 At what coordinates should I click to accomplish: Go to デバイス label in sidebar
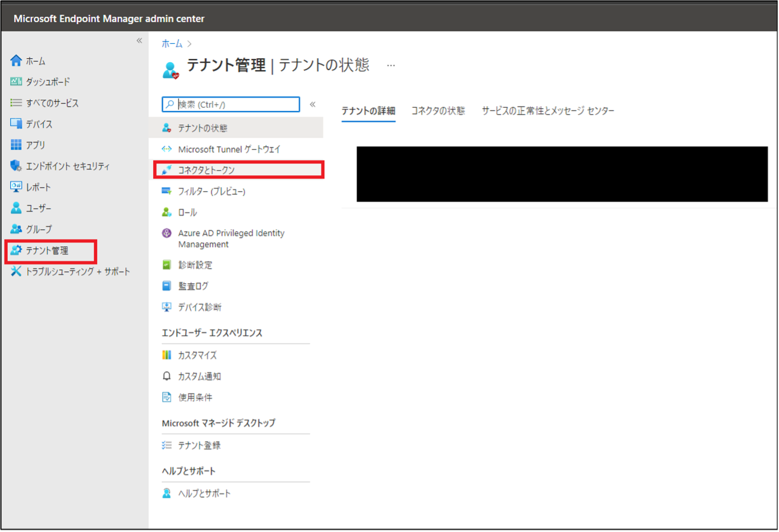(x=39, y=124)
